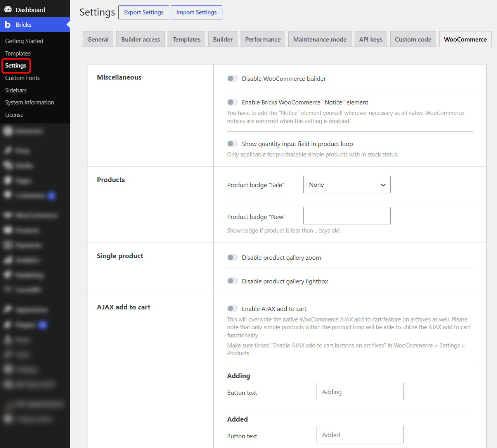The image size is (497, 448).
Task: Toggle Disable product gallery lightbox
Action: 232,281
